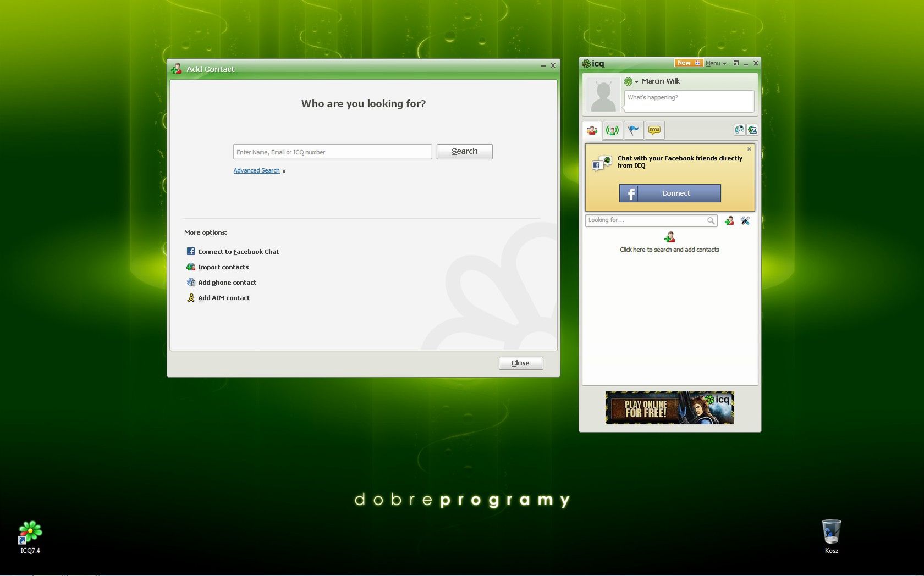Click the Add Contact title bar icon
Screen dimensions: 924x576
(177, 69)
